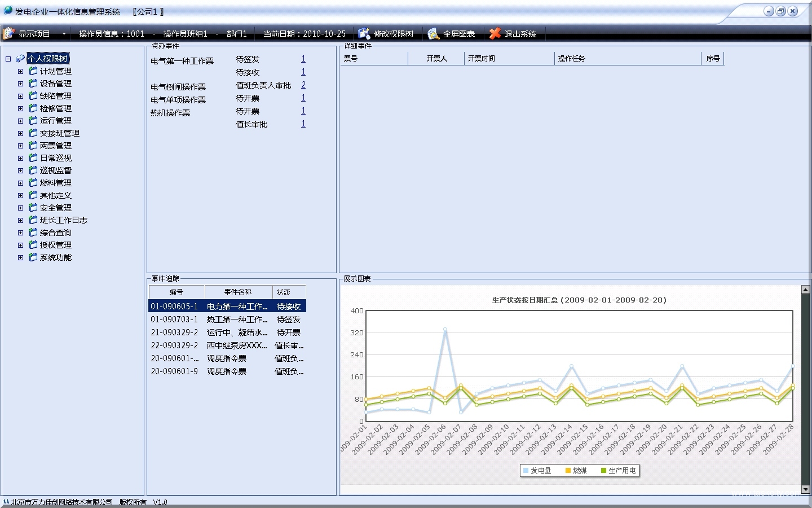Click the application globe icon in title bar
Screen dimensions: 812x508
(x=8, y=11)
